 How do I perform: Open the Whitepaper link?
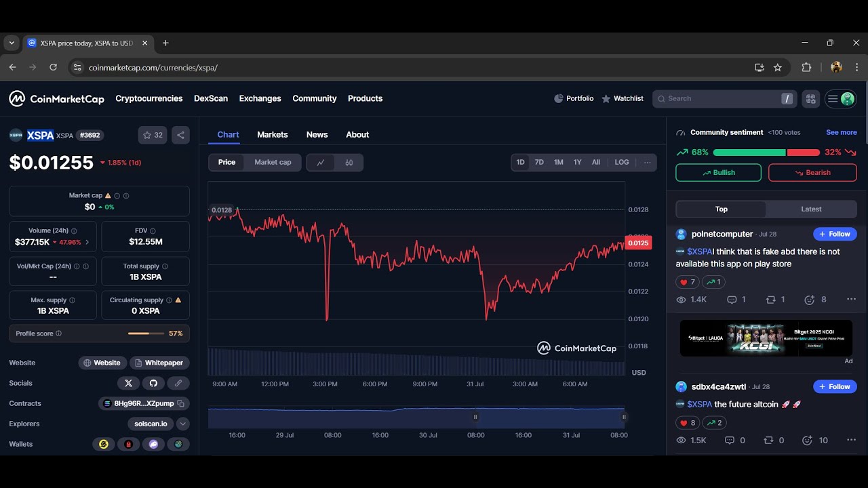159,363
